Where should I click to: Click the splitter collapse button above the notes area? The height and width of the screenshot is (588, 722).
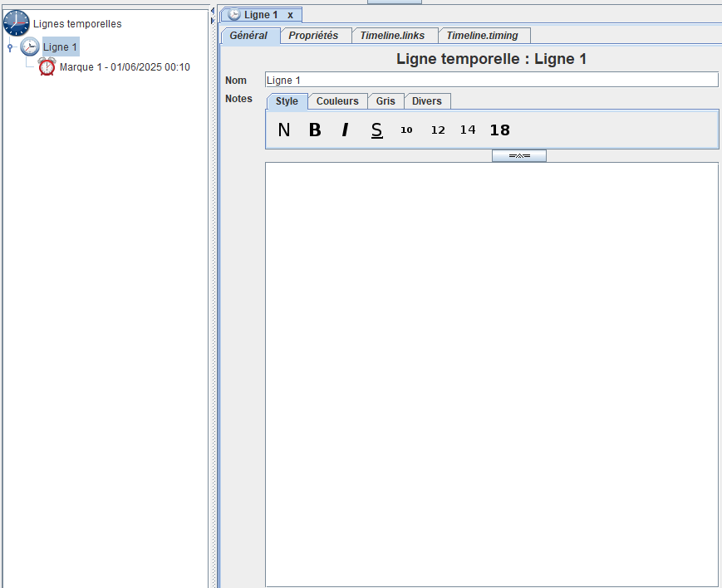pos(518,154)
